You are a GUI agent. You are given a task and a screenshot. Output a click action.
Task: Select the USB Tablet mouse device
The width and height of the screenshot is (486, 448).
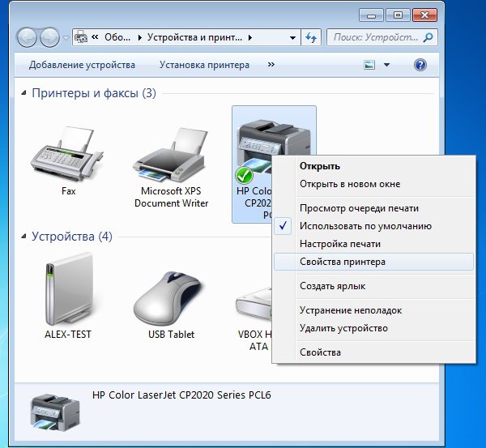169,300
